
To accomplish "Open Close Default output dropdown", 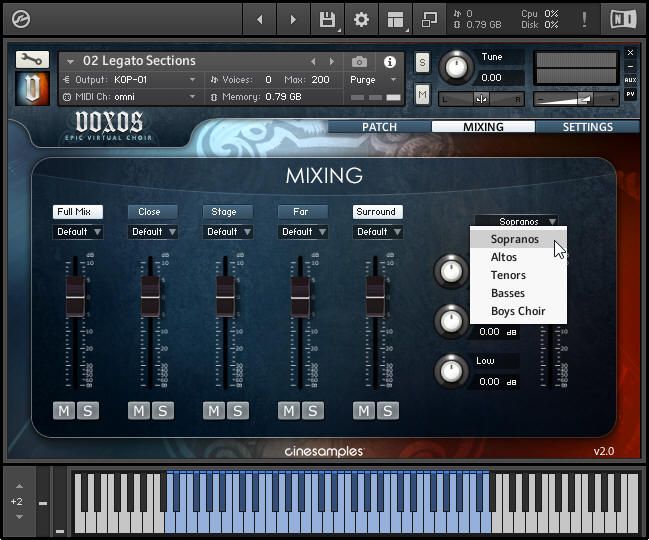I will point(153,232).
